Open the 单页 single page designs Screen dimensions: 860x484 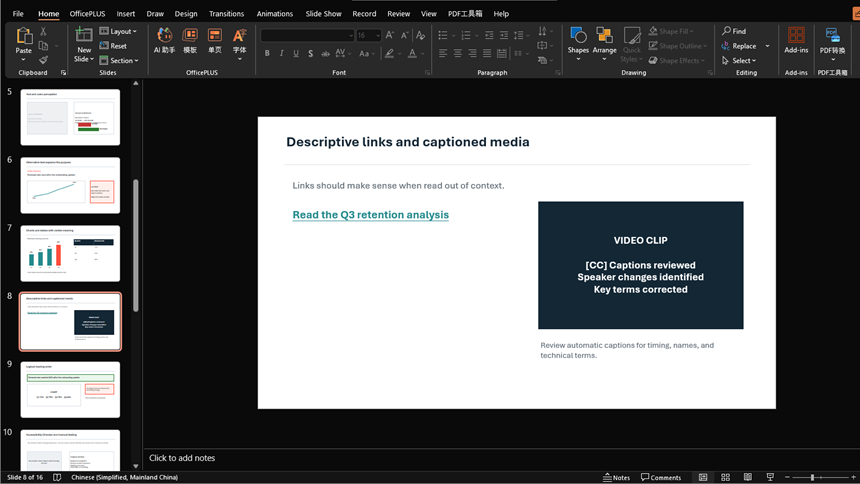tap(214, 41)
